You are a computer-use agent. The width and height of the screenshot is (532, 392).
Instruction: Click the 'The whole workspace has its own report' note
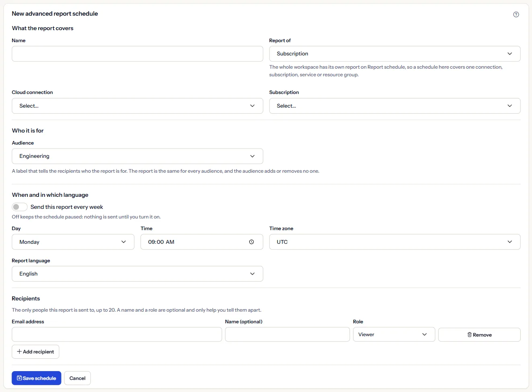coord(386,71)
